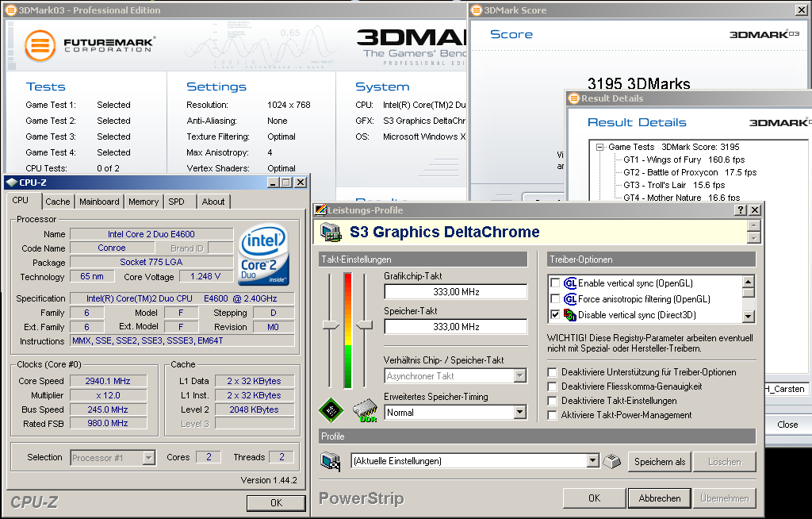Click the up arrow of DeltaChrome device spinner
812x519 pixels.
pos(754,225)
